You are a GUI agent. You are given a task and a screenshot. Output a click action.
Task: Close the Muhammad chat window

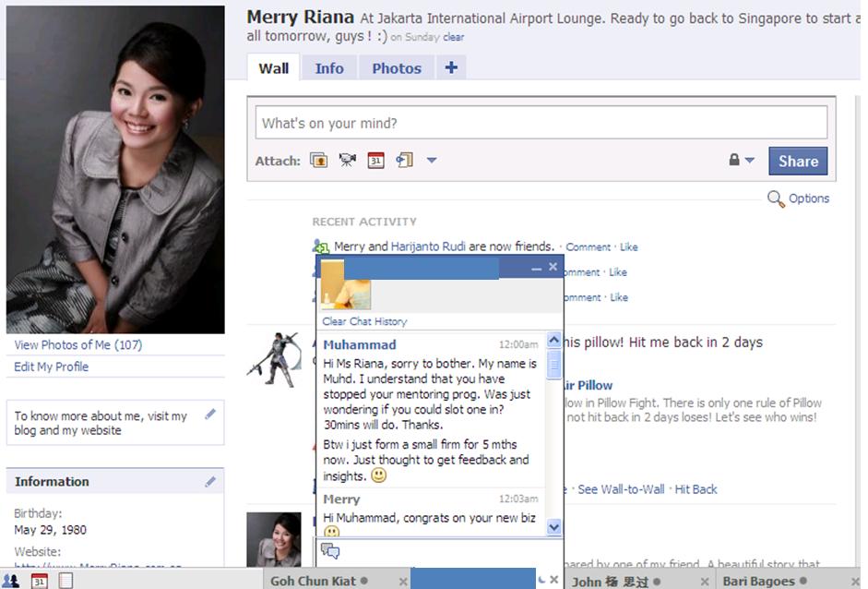[x=553, y=267]
